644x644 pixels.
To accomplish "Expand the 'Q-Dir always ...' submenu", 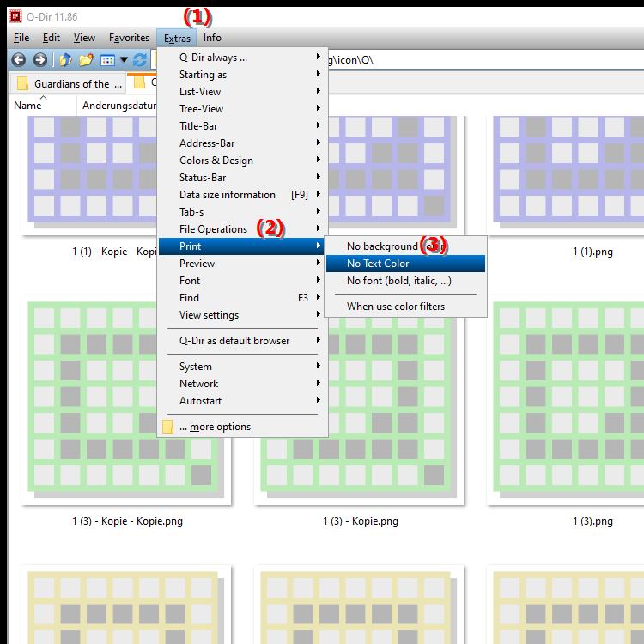I will click(x=242, y=58).
